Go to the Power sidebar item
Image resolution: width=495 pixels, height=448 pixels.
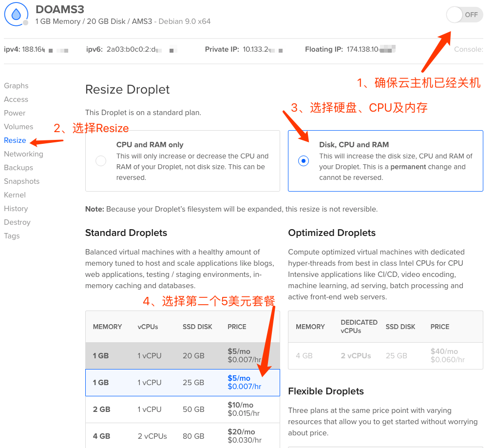[x=15, y=113]
